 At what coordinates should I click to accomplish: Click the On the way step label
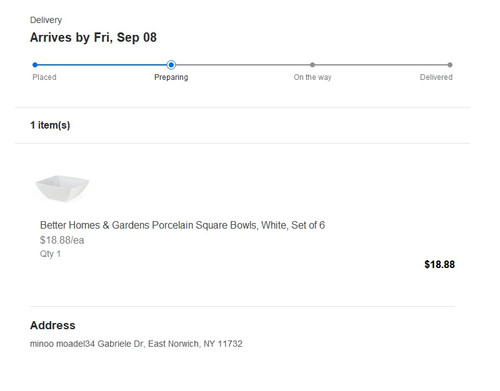coord(312,77)
